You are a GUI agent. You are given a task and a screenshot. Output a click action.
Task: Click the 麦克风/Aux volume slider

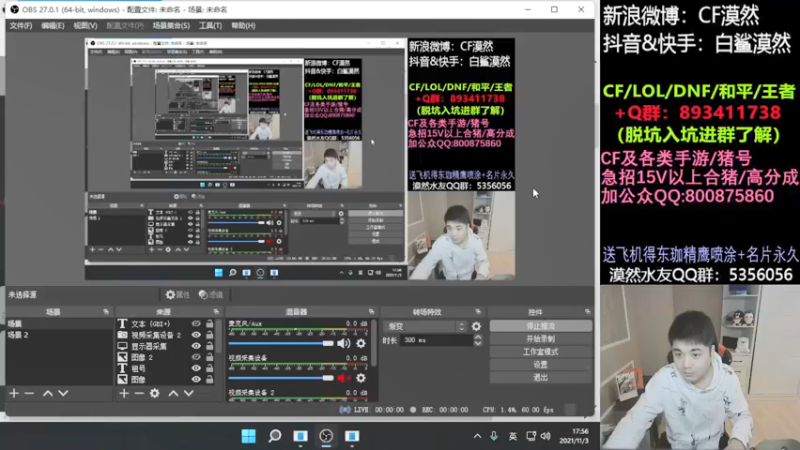(x=281, y=343)
